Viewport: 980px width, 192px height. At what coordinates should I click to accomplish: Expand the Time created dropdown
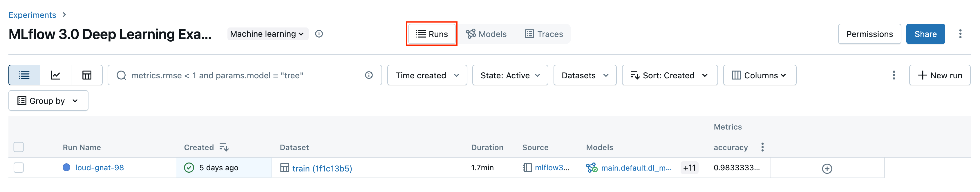(x=427, y=75)
